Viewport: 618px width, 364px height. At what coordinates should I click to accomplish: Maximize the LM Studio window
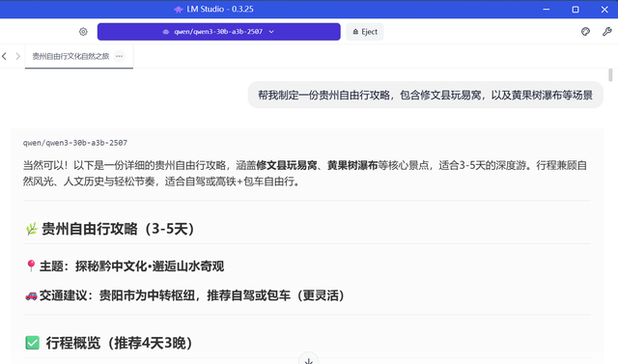(576, 9)
